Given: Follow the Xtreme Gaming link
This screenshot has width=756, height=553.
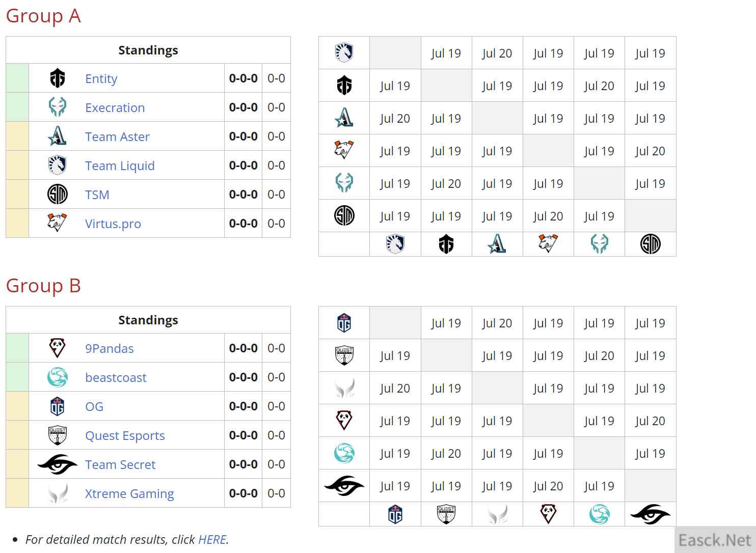Looking at the screenshot, I should [x=129, y=494].
